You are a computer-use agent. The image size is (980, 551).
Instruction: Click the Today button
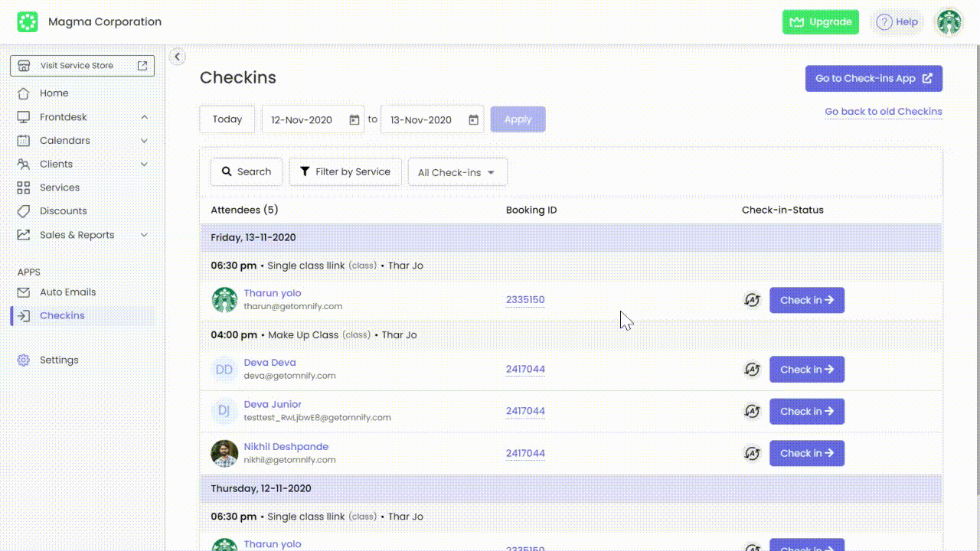[x=227, y=119]
